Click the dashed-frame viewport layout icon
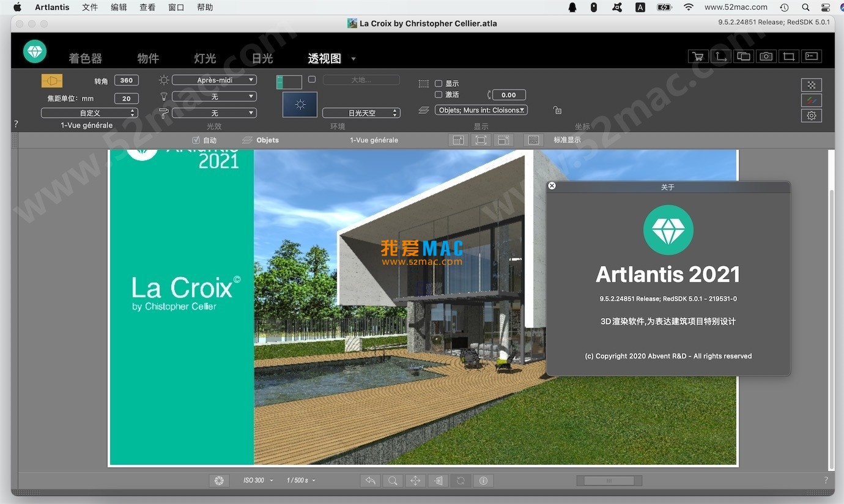The height and width of the screenshot is (504, 844). pos(503,140)
